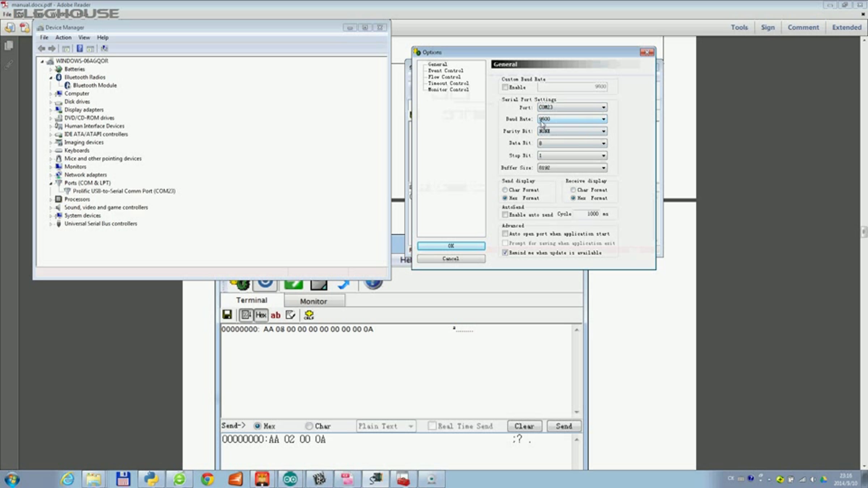Open Internet Explorer from the taskbar
Image resolution: width=868 pixels, height=488 pixels.
[68, 479]
